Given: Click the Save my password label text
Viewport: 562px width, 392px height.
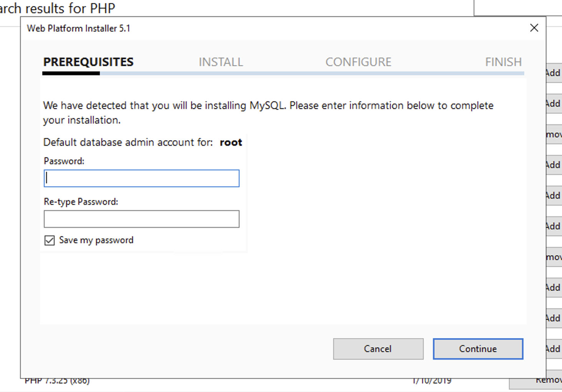Looking at the screenshot, I should [96, 240].
